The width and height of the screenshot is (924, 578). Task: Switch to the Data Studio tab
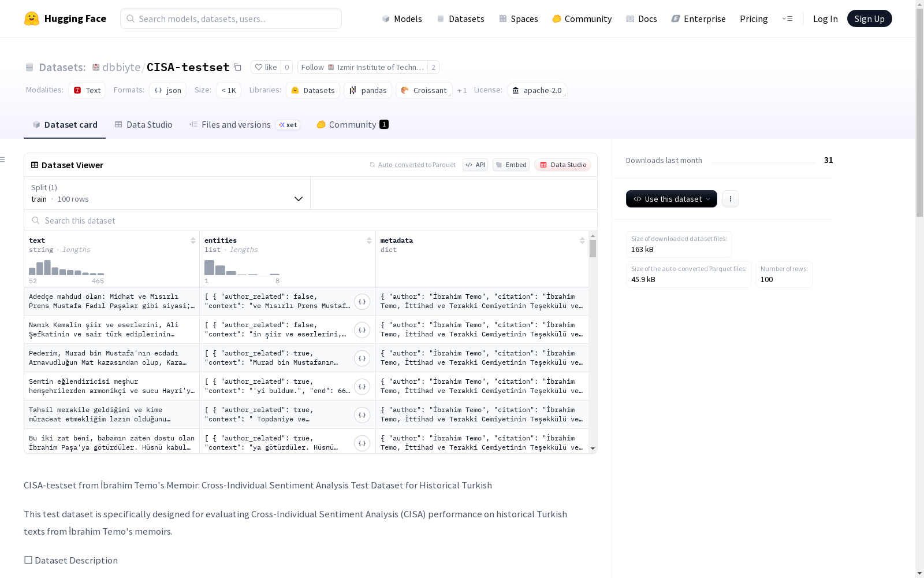click(143, 124)
